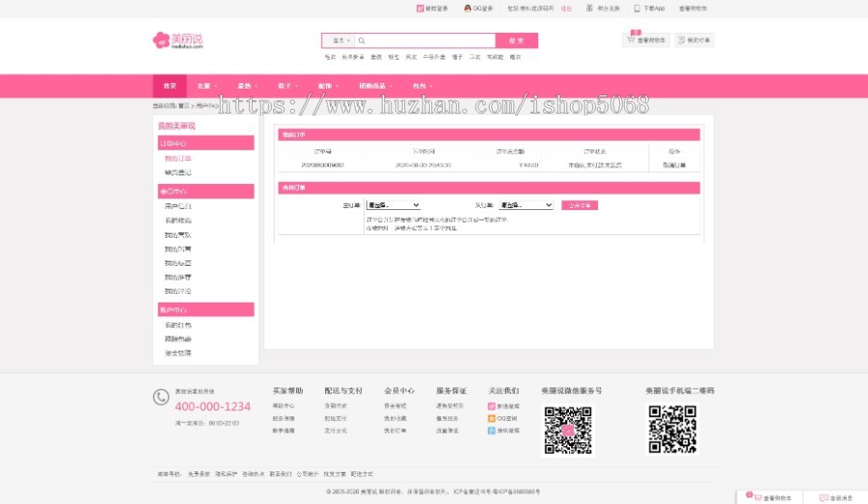
Task: Open the 从订单 select dropdown
Action: point(526,205)
